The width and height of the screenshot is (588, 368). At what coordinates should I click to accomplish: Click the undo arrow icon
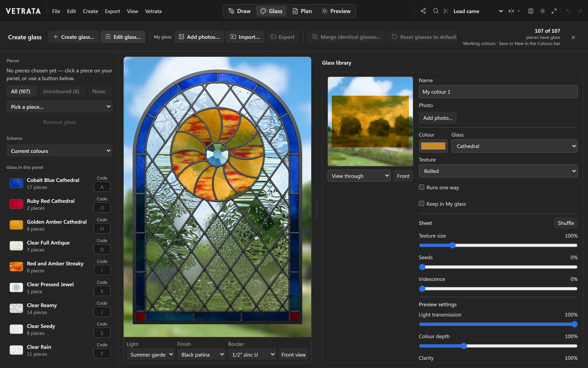pyautogui.click(x=568, y=11)
